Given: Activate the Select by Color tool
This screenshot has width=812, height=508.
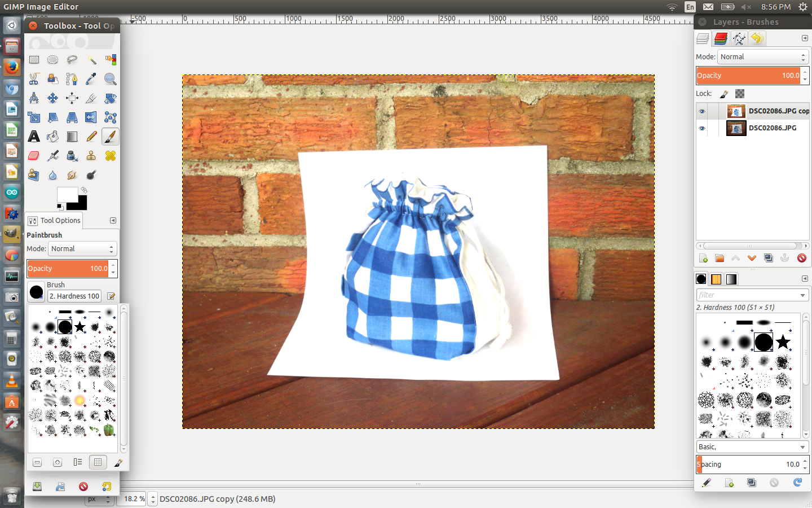Looking at the screenshot, I should (x=111, y=60).
